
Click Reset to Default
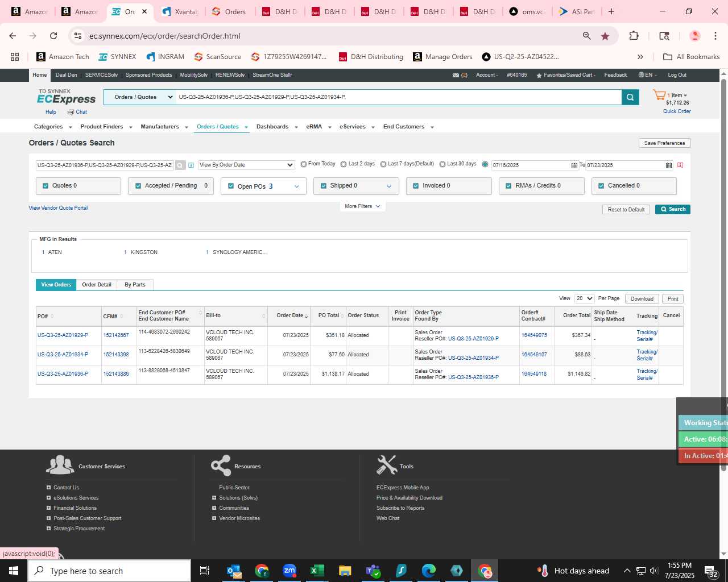coord(626,210)
